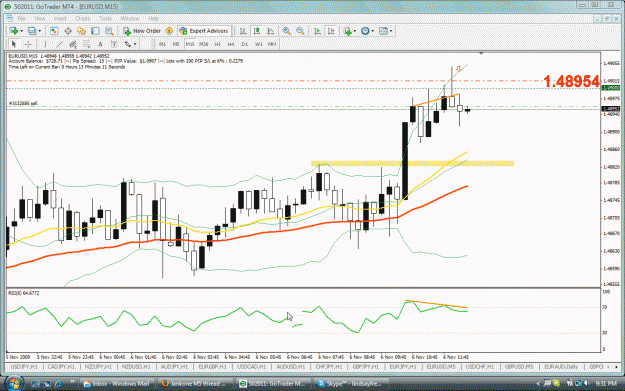
Task: Toggle Expert Advisors on or off
Action: [204, 31]
